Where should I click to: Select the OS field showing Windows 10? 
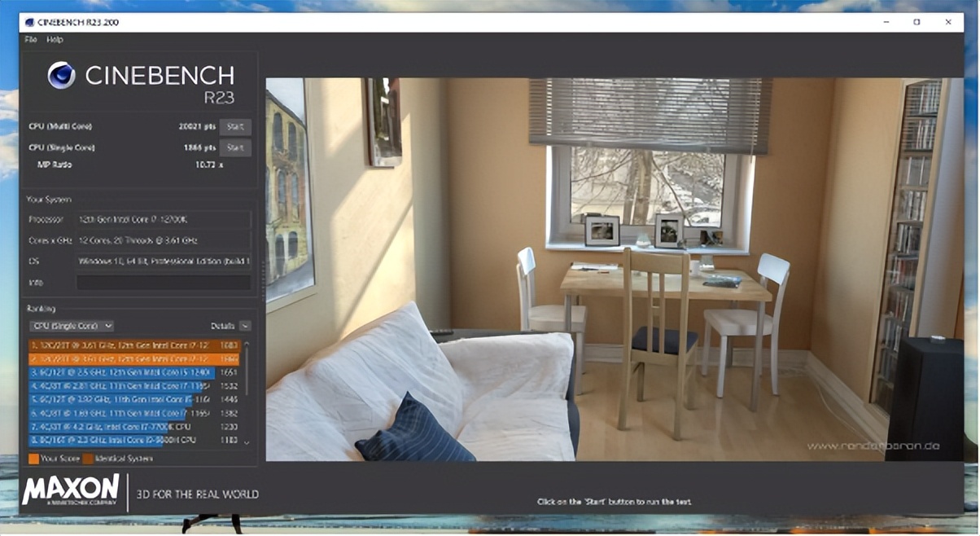(163, 261)
